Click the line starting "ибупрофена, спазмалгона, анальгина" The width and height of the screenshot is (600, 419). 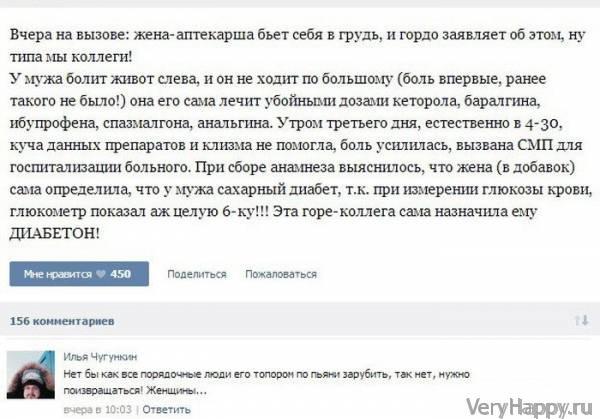(285, 123)
